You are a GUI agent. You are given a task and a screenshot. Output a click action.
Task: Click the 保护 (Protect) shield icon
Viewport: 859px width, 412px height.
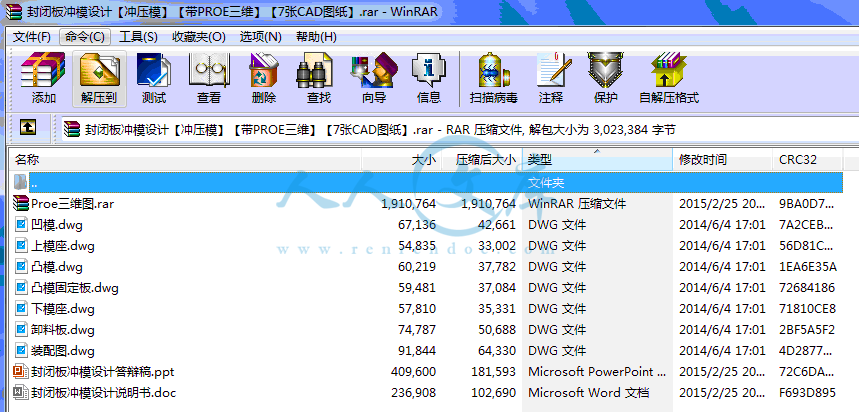(x=605, y=70)
